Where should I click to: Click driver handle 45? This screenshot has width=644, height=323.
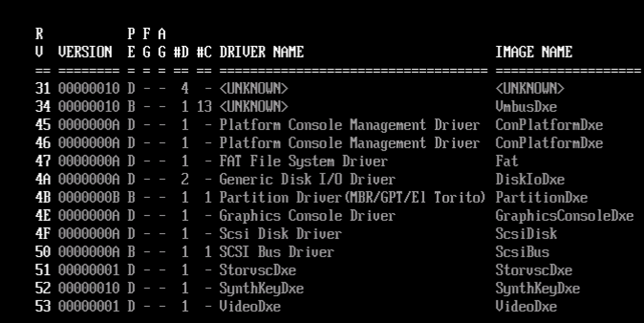43,125
